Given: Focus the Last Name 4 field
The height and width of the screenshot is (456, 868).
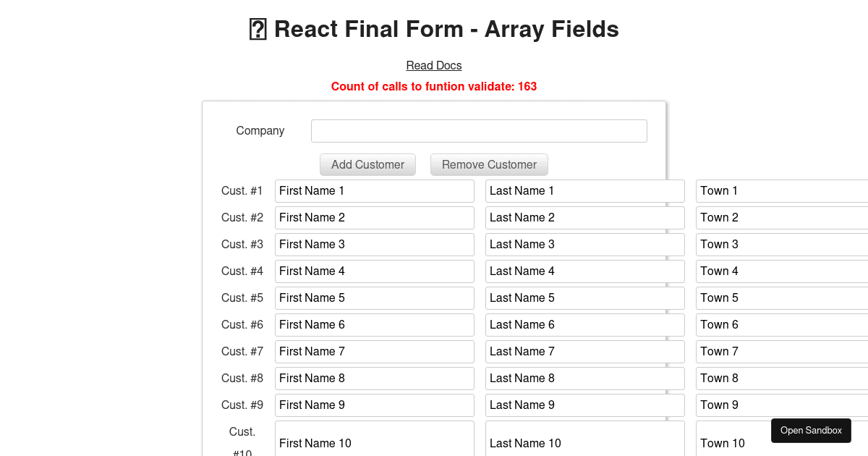Looking at the screenshot, I should click(x=585, y=271).
